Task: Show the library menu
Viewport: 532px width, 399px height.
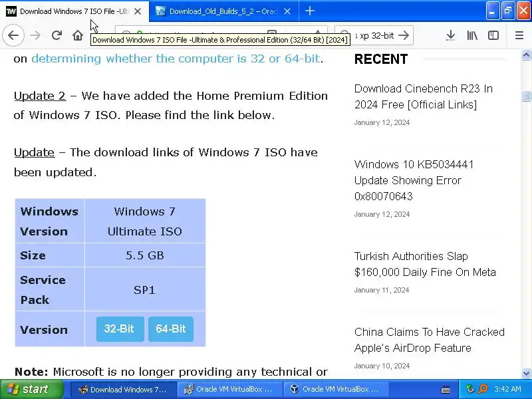Action: (472, 35)
